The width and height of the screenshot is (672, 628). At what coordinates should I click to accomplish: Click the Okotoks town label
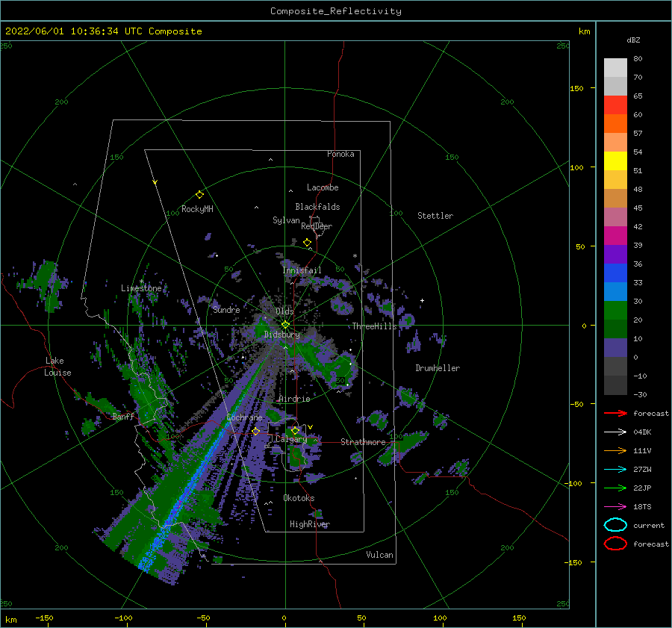click(299, 498)
